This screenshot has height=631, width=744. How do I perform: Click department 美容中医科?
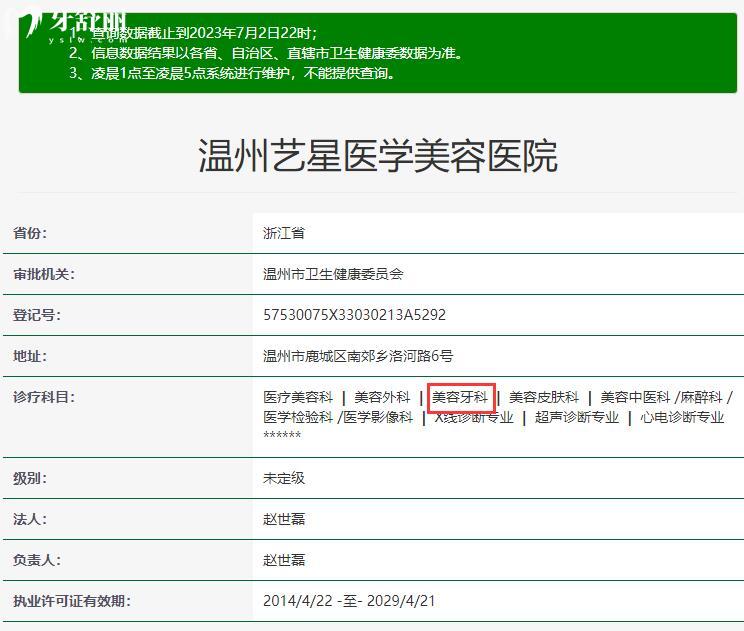[635, 397]
